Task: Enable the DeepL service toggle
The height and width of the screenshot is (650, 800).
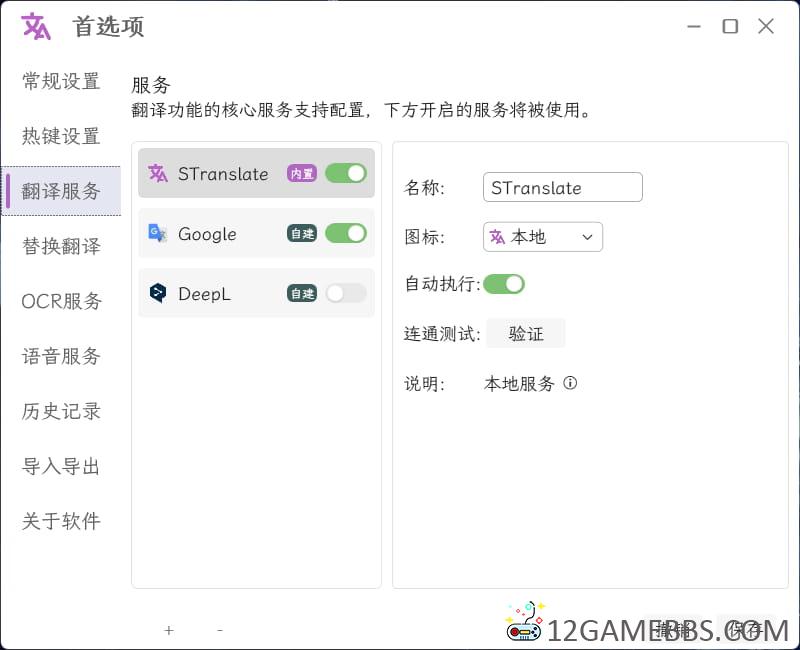Action: click(346, 293)
